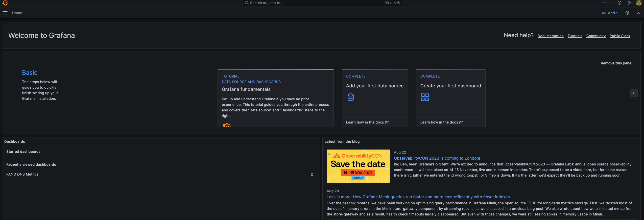
Task: Click the Welcome to Grafana heading
Action: (41, 35)
